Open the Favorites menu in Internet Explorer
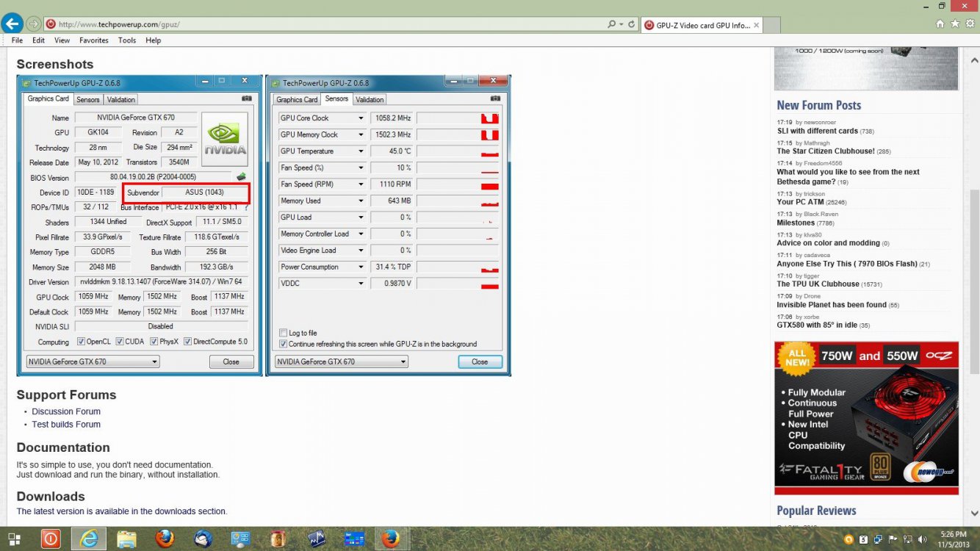Image resolution: width=980 pixels, height=551 pixels. (93, 40)
